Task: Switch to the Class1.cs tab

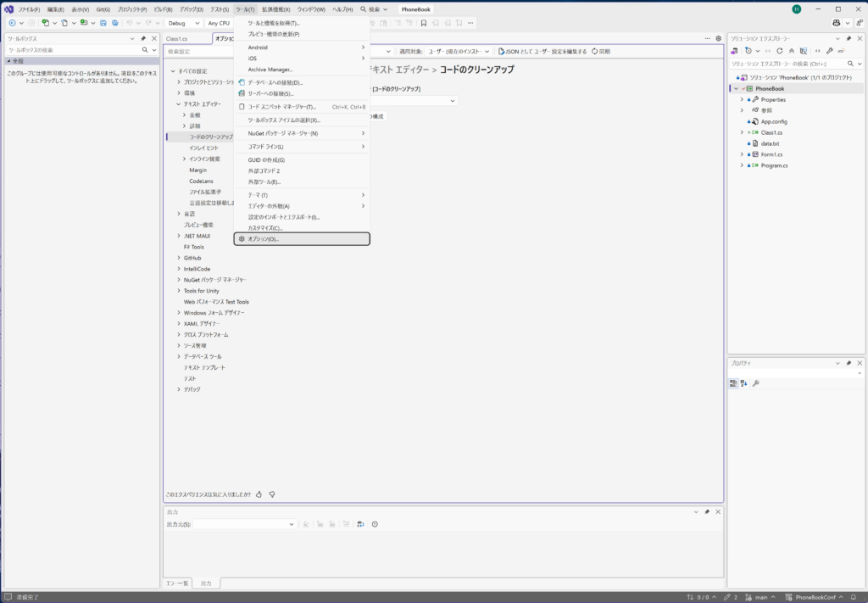Action: pos(177,38)
